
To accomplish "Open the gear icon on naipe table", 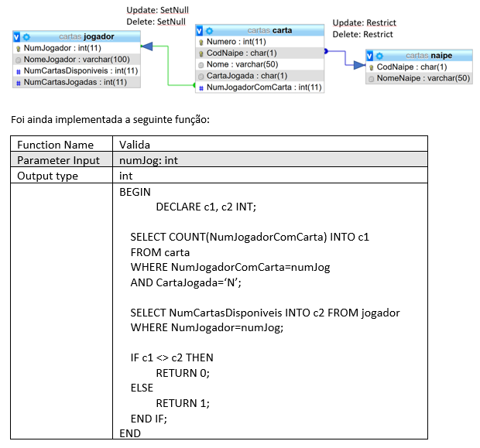I will [x=379, y=56].
